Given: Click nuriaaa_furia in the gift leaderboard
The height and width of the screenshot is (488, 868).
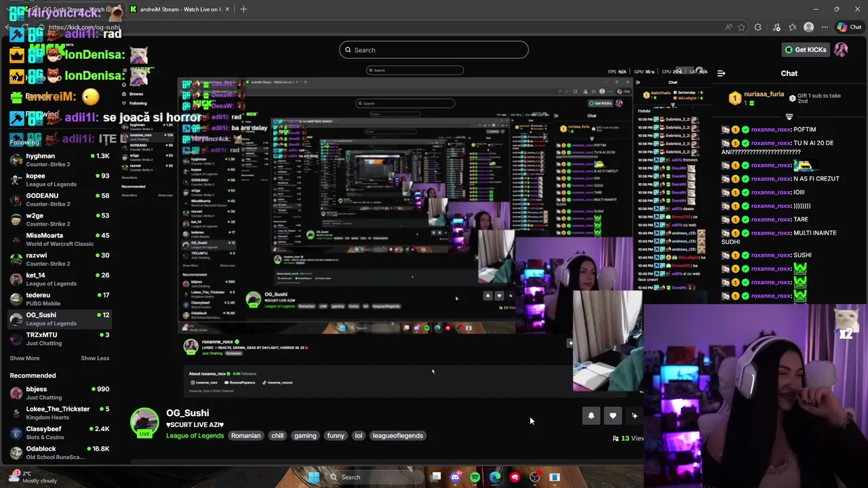Looking at the screenshot, I should [x=764, y=95].
